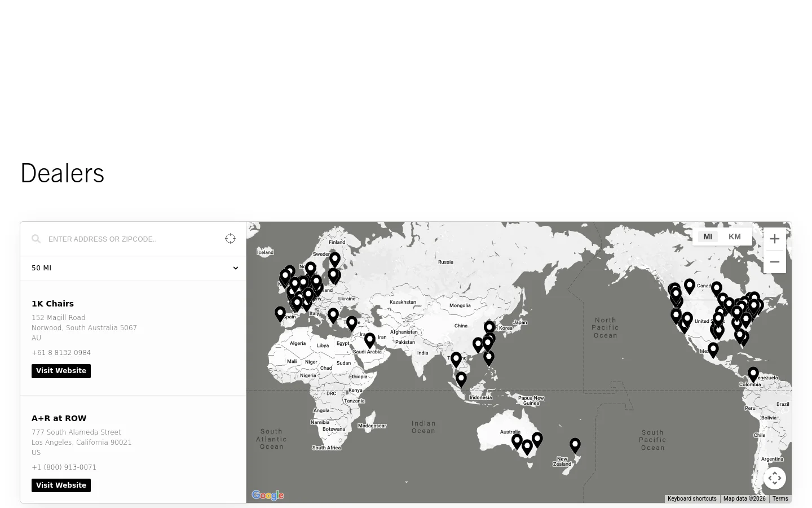Select the westernmost Australia dealer pin

coord(517,442)
